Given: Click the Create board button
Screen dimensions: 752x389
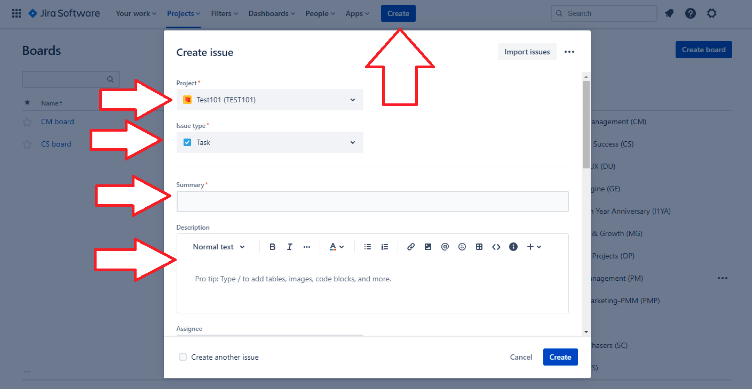Looking at the screenshot, I should 704,49.
